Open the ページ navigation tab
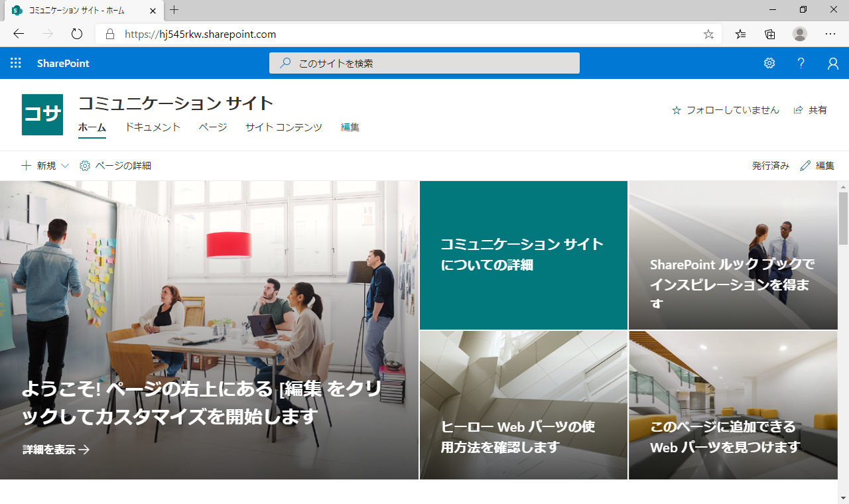849x504 pixels. point(213,127)
